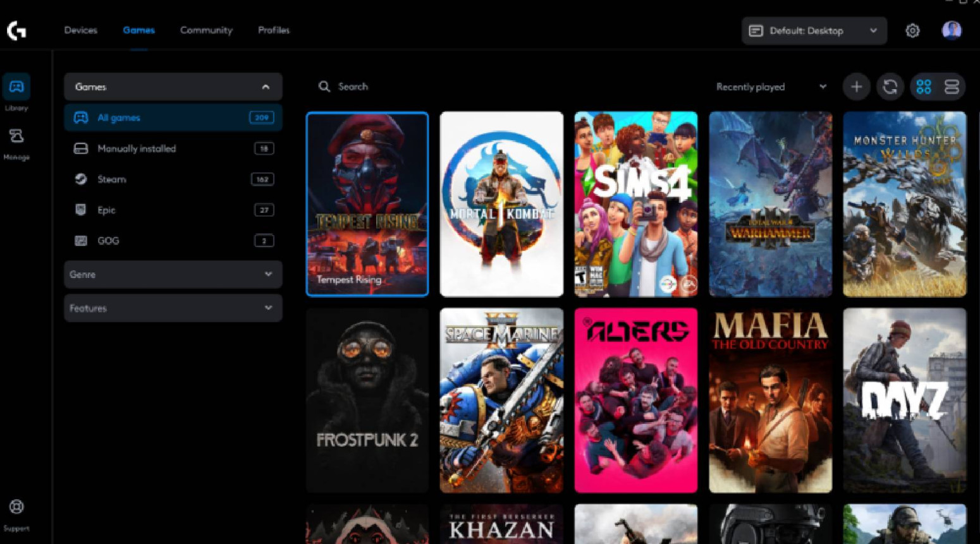Switch to the Devices tab
Viewport: 980px width, 544px height.
pyautogui.click(x=80, y=30)
